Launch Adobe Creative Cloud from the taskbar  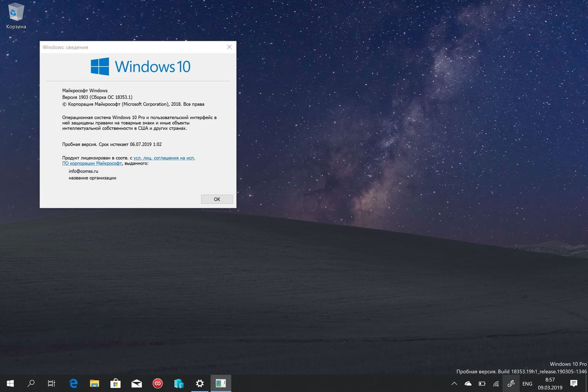(158, 383)
